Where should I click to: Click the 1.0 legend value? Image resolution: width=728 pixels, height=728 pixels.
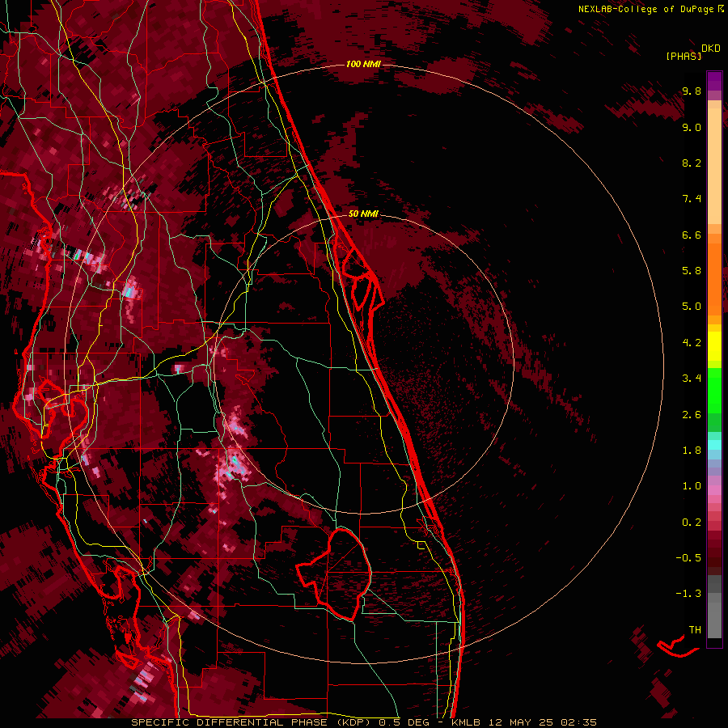pyautogui.click(x=692, y=486)
